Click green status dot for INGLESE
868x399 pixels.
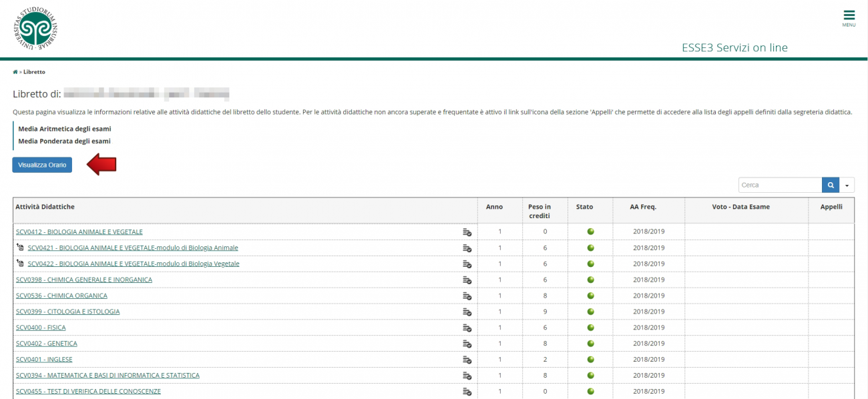[590, 360]
